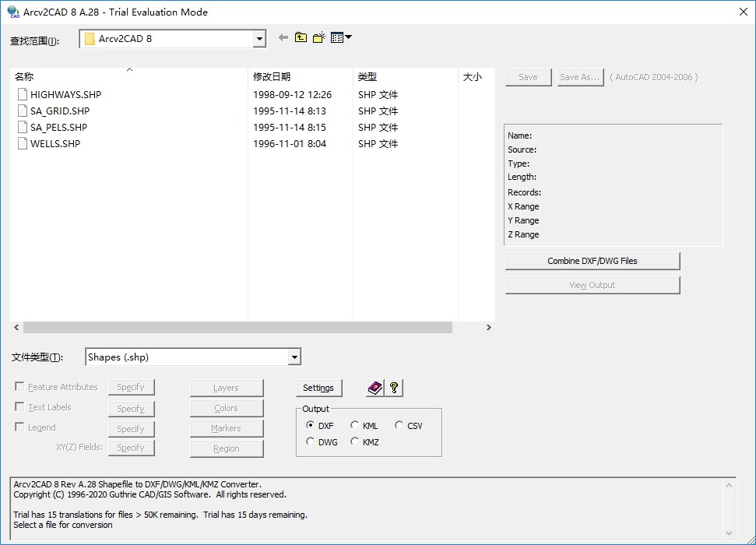Click file list scroll right arrow
The height and width of the screenshot is (545, 756).
(488, 328)
